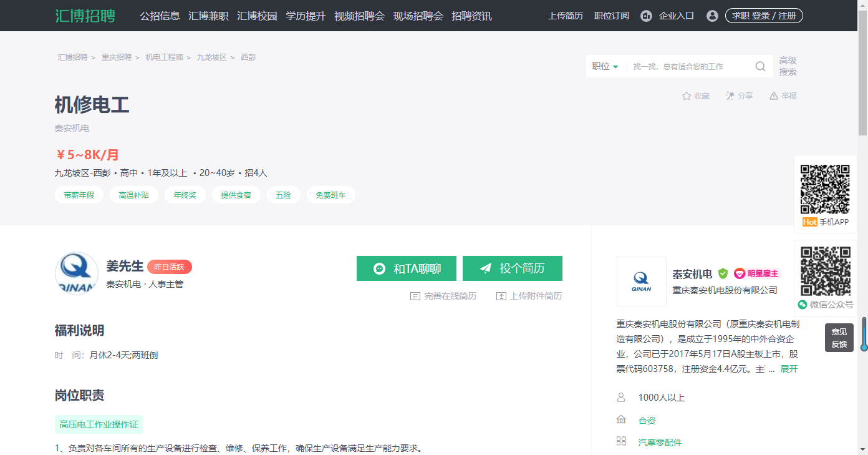The image size is (868, 455).
Task: Click the 微信公众号 QR code
Action: [x=826, y=272]
